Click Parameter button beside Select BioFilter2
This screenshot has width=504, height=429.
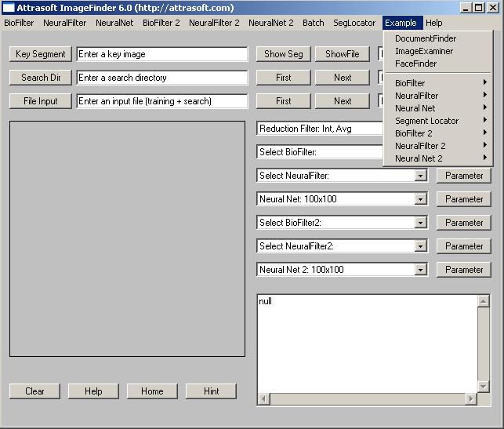pyautogui.click(x=464, y=223)
